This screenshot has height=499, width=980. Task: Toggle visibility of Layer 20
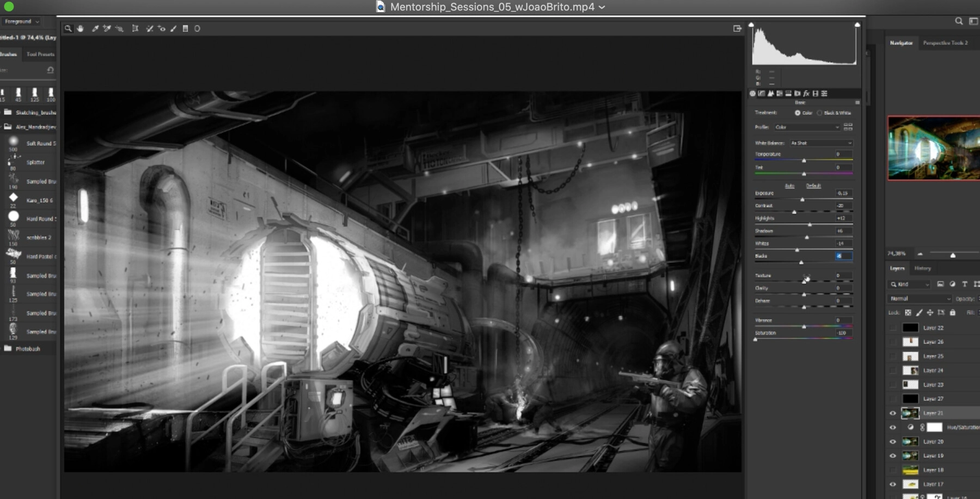pos(892,442)
